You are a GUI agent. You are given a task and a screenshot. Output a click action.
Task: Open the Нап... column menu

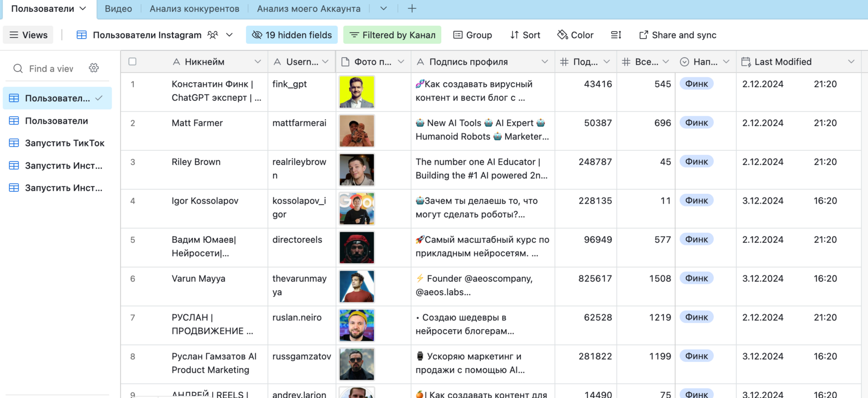[726, 62]
